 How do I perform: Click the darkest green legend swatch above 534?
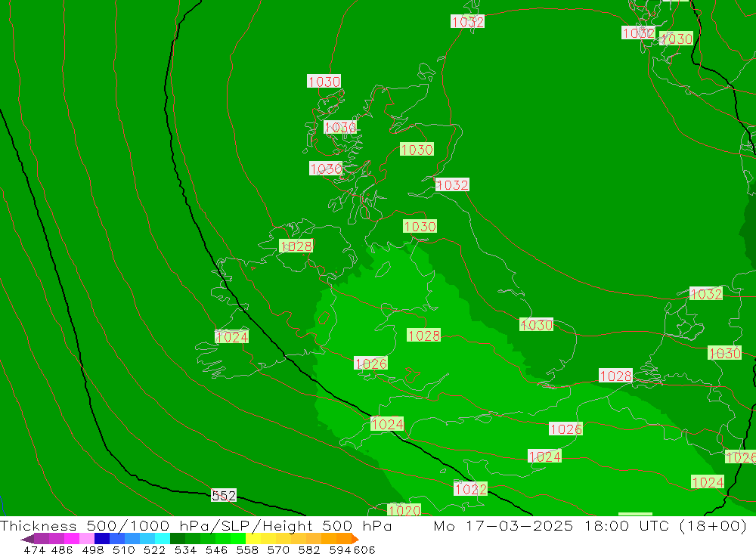(x=178, y=539)
